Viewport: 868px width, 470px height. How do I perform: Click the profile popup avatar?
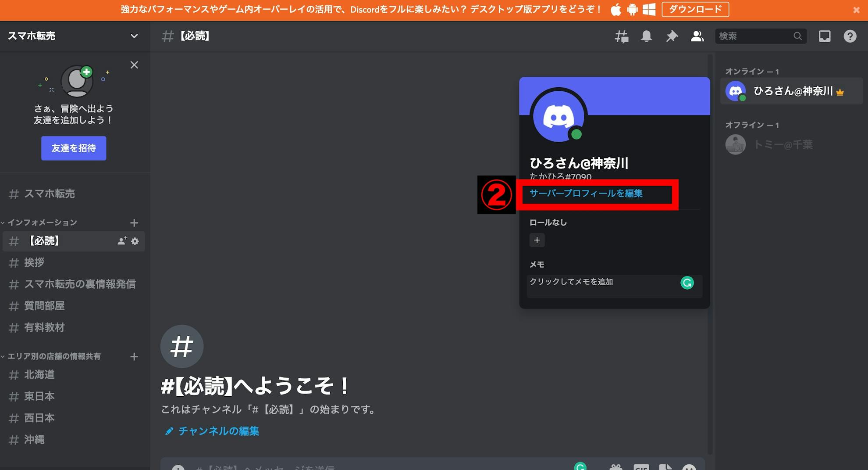coord(558,116)
